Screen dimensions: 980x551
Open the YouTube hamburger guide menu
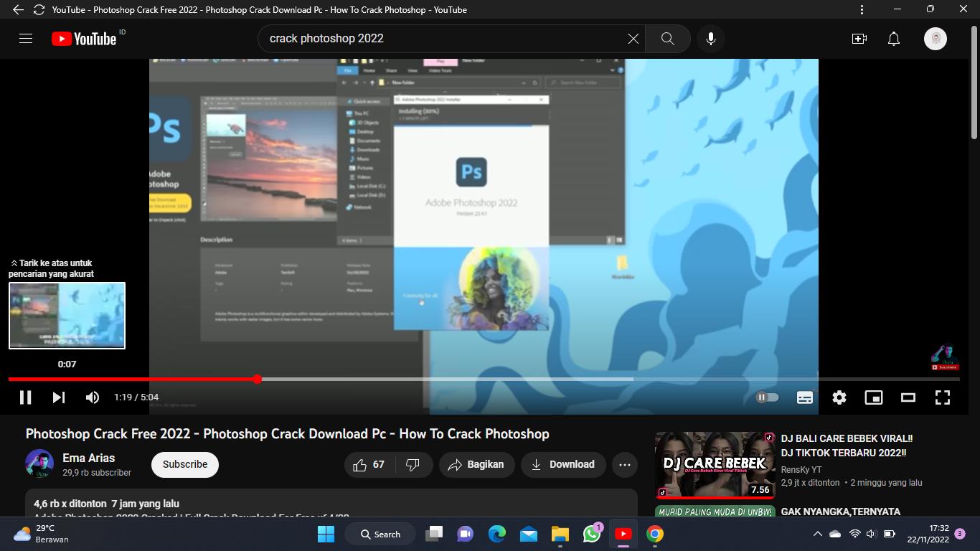pyautogui.click(x=26, y=39)
